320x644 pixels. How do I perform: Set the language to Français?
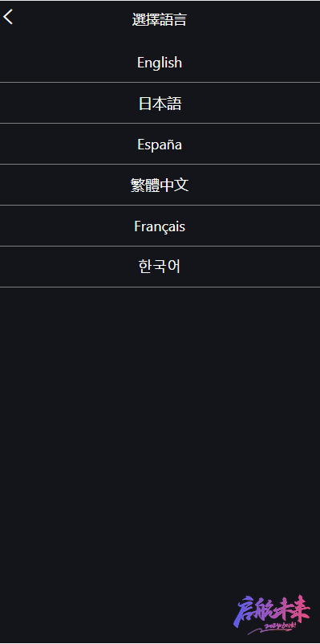tap(160, 226)
